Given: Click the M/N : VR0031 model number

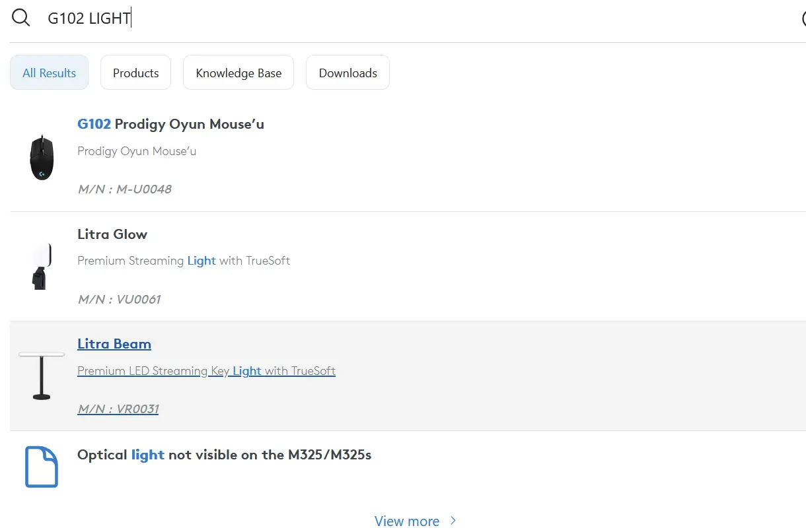Looking at the screenshot, I should click(x=118, y=409).
